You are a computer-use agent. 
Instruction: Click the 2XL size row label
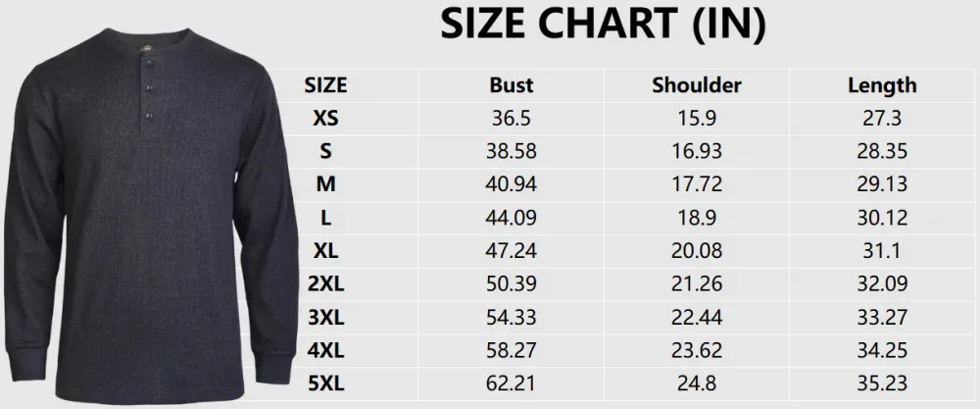pos(325,283)
